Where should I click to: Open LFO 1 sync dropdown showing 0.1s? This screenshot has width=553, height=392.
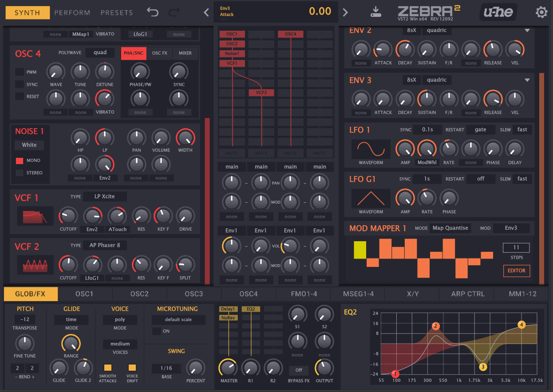[428, 129]
